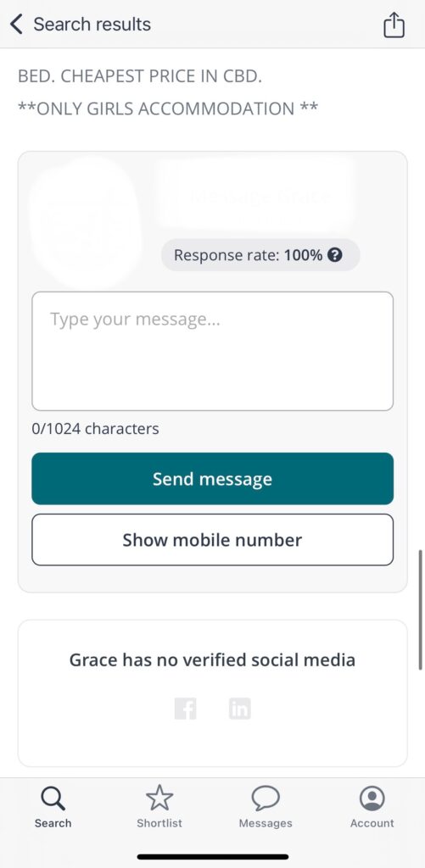Image resolution: width=425 pixels, height=868 pixels.
Task: Switch to the Messages tab label
Action: click(x=266, y=823)
